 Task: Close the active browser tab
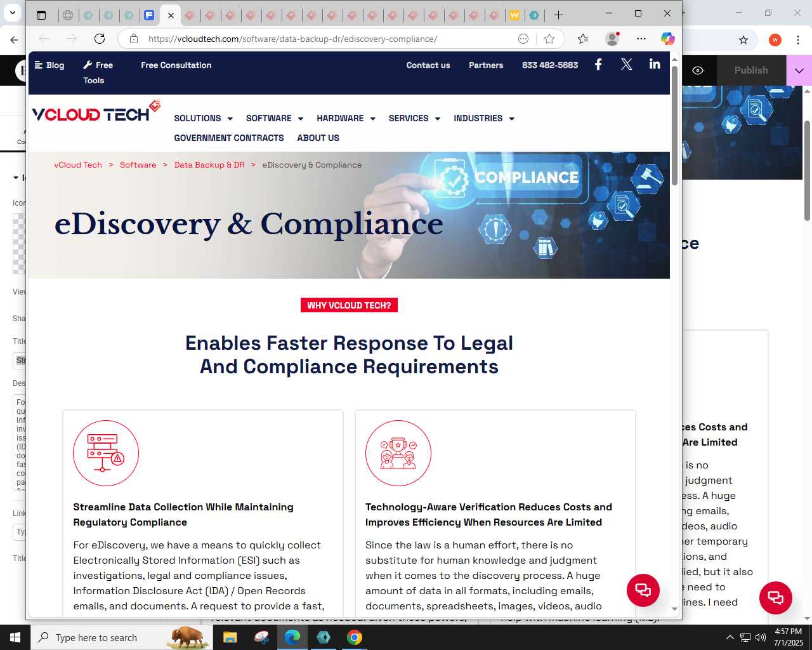coord(171,15)
